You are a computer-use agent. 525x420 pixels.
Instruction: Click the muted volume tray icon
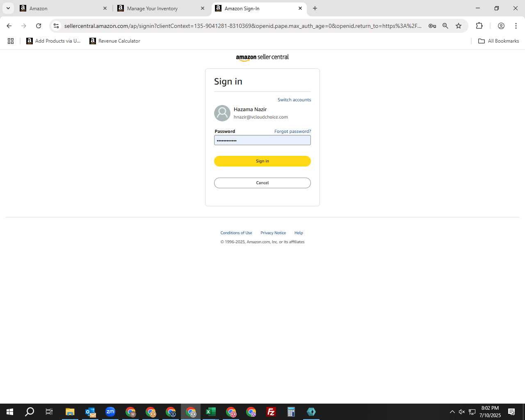click(462, 412)
